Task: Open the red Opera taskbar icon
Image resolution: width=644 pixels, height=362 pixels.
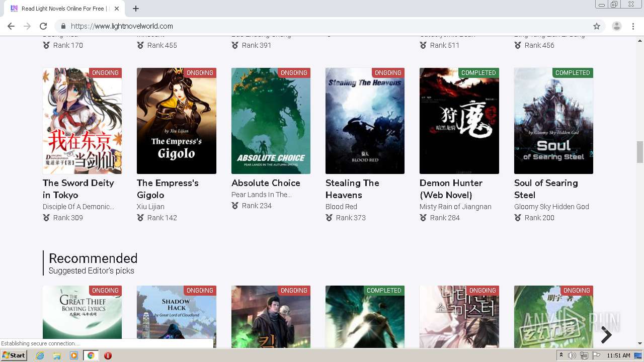Action: coord(108,355)
